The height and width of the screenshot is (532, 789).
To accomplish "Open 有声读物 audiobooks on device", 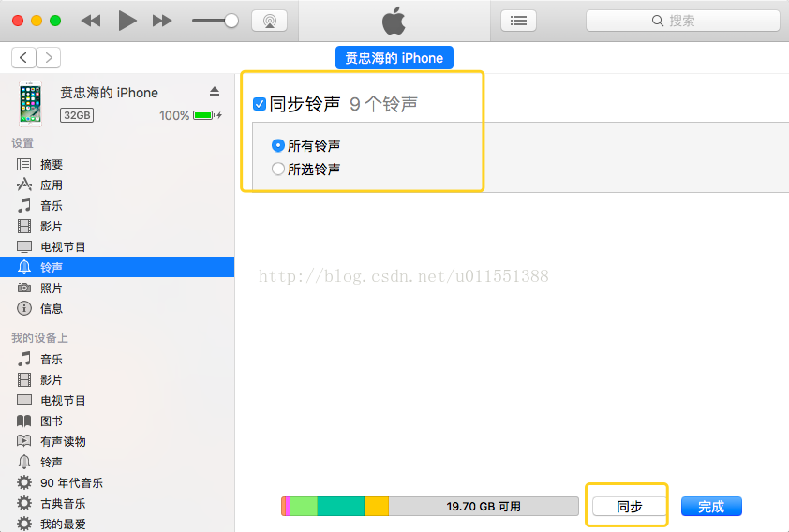I will [x=117, y=441].
